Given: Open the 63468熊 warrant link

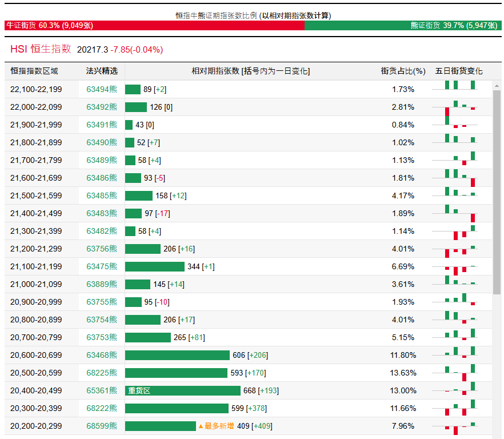Looking at the screenshot, I should point(102,355).
